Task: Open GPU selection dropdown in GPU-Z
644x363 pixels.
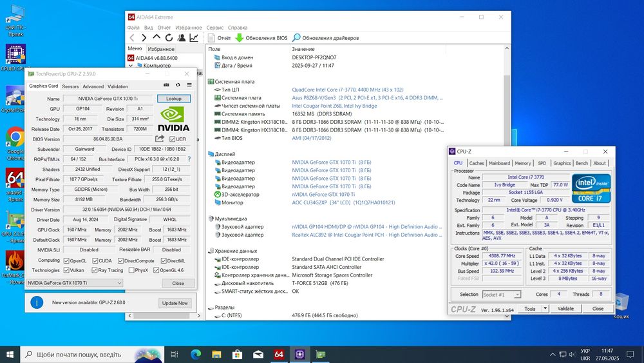Action: (75, 283)
